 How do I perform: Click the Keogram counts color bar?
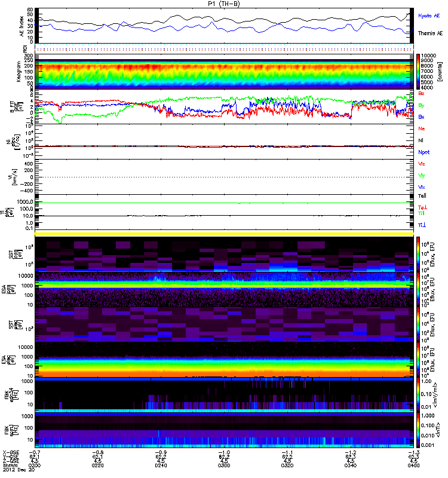418,72
